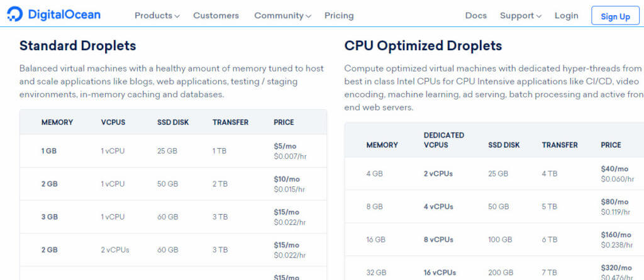Click the Standard Droplets heading

click(x=77, y=46)
